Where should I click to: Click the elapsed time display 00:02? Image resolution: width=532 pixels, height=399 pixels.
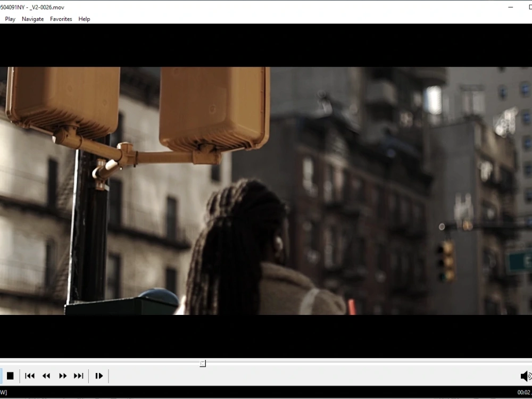pos(524,393)
